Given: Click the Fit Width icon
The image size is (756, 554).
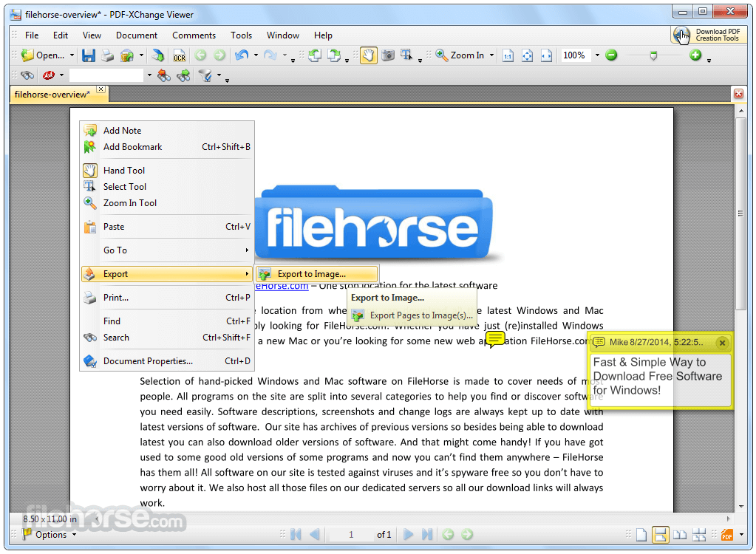Looking at the screenshot, I should coord(546,55).
